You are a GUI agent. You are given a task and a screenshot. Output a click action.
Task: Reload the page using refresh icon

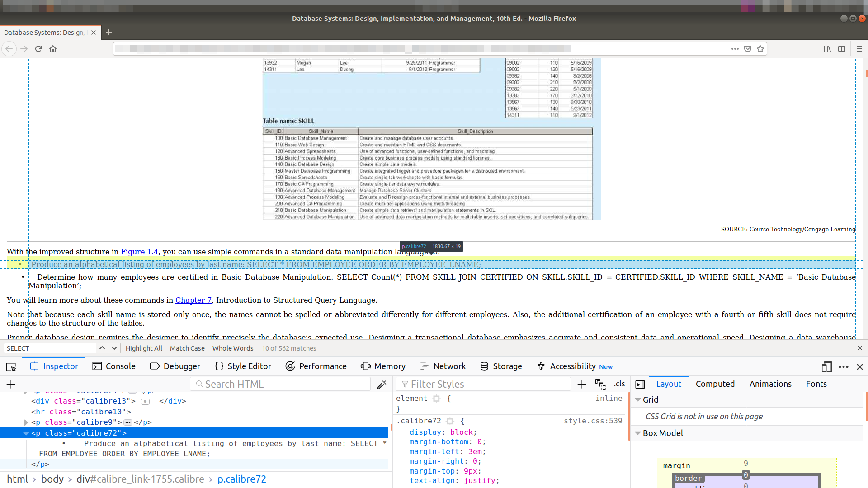(x=38, y=49)
